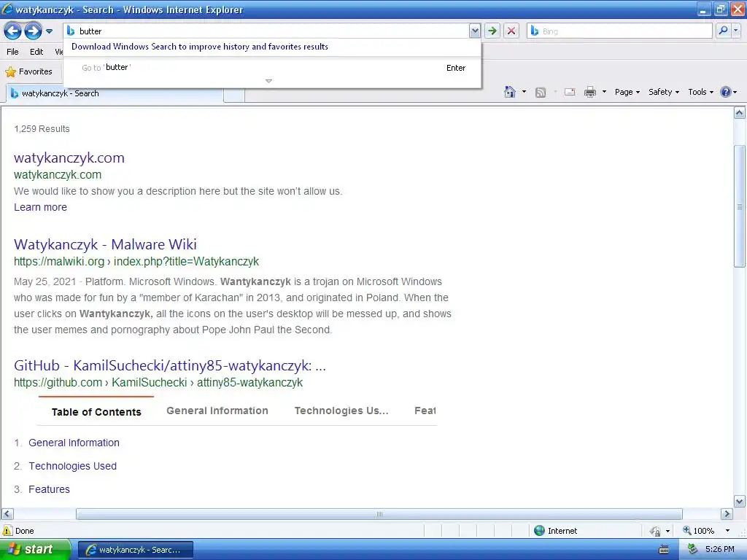Click the '1,259 Results' count text
747x560 pixels.
pyautogui.click(x=42, y=129)
